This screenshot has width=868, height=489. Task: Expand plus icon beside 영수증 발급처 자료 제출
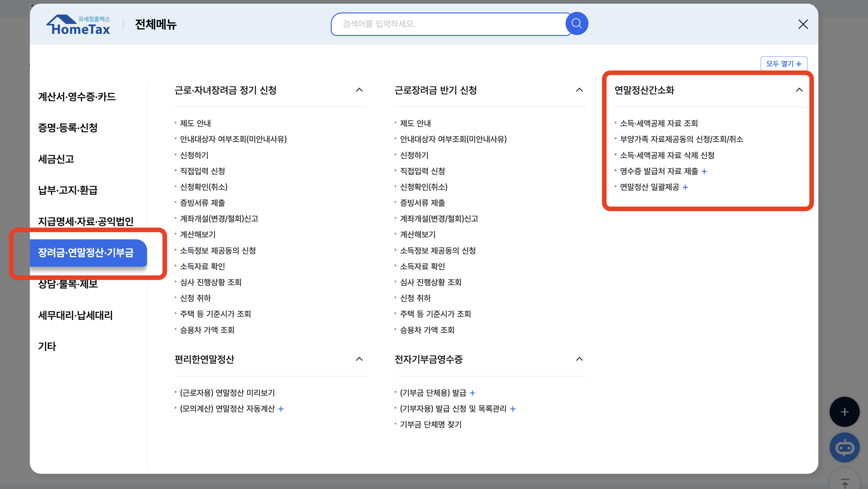[704, 171]
